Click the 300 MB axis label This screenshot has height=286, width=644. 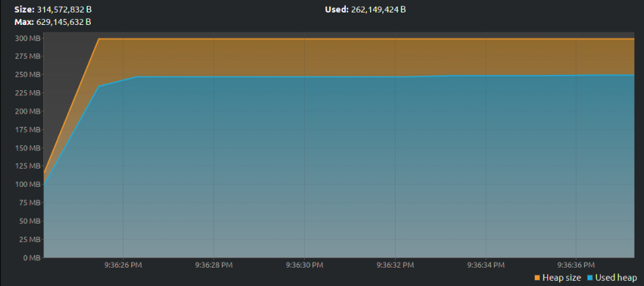point(29,38)
